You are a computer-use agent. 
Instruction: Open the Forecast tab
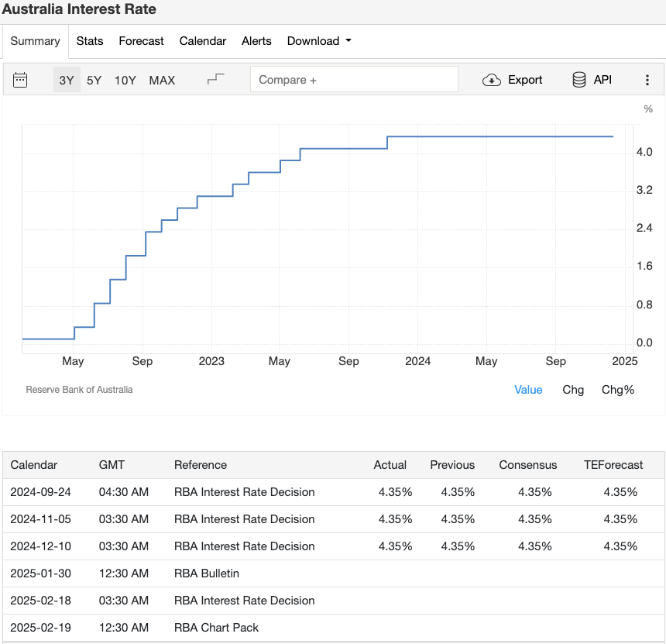[x=141, y=41]
